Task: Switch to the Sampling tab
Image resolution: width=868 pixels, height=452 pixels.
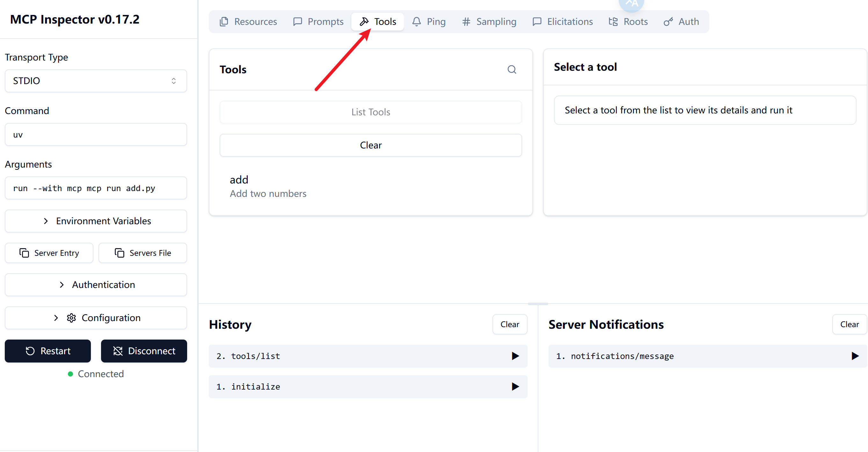Action: [489, 22]
